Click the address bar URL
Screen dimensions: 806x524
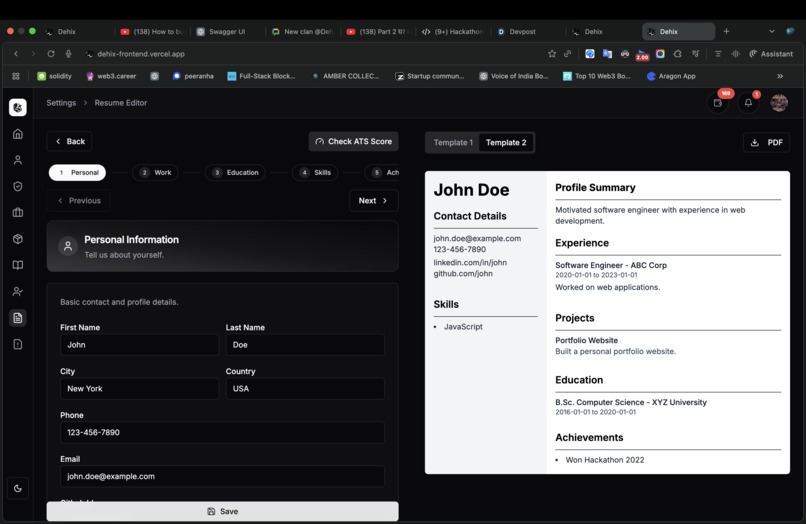pyautogui.click(x=141, y=53)
